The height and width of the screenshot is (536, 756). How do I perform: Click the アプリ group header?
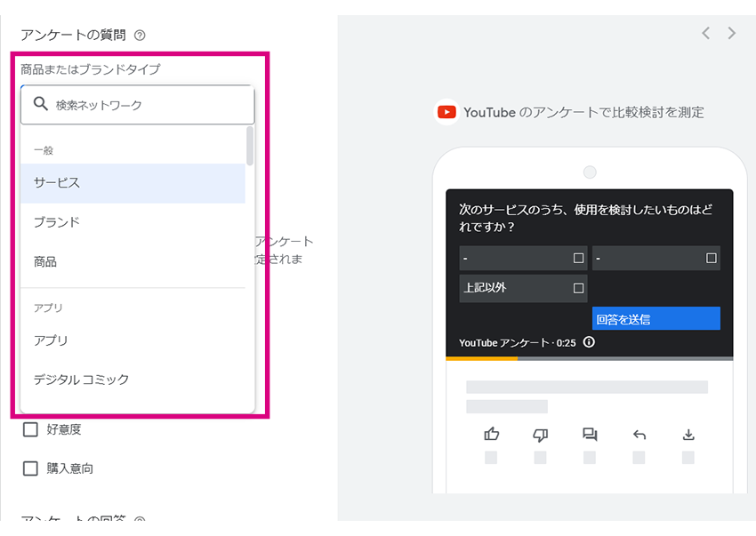pos(48,308)
